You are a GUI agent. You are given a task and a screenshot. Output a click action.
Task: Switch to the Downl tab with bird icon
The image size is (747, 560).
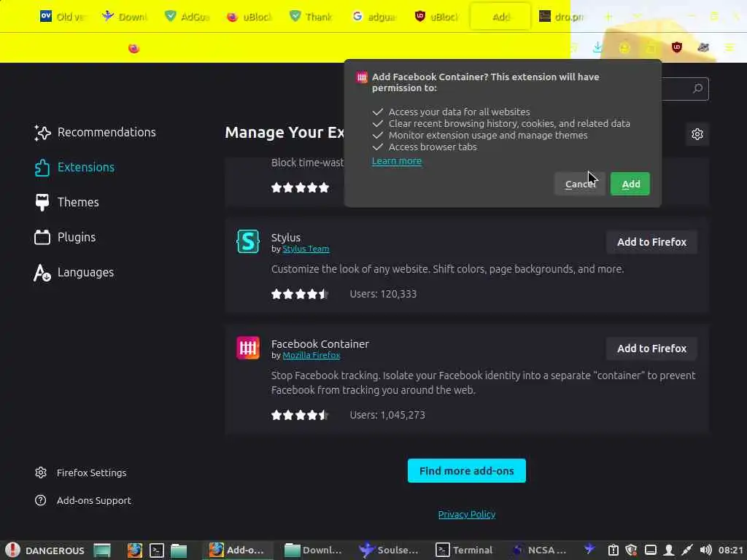coord(125,17)
